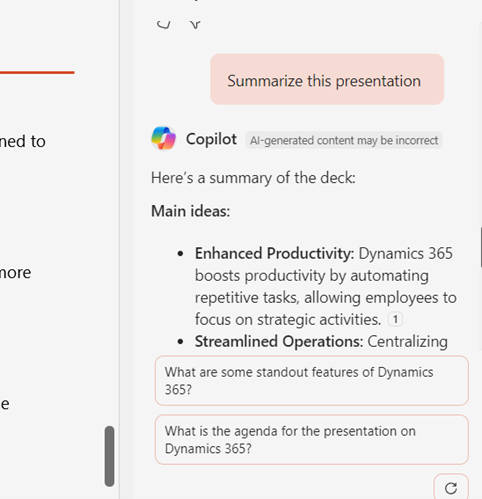Click the Streamlined Operations: bullet title
The image size is (482, 499).
click(279, 341)
